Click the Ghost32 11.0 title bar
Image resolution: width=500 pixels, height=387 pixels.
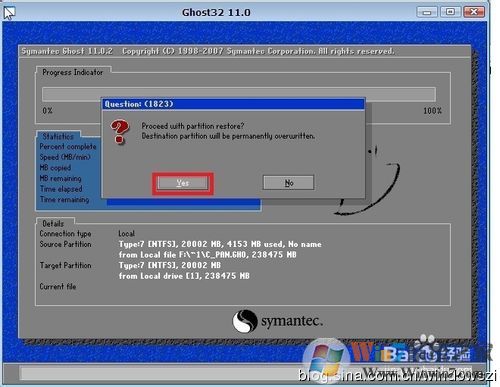coord(216,12)
